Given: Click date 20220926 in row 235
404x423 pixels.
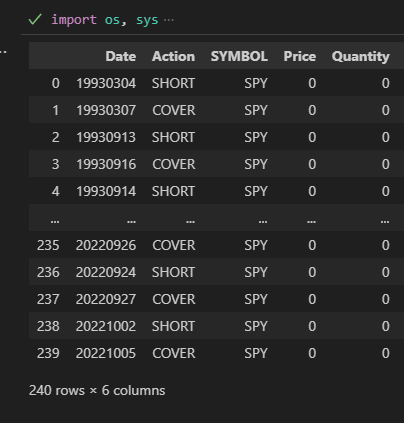Looking at the screenshot, I should [106, 245].
